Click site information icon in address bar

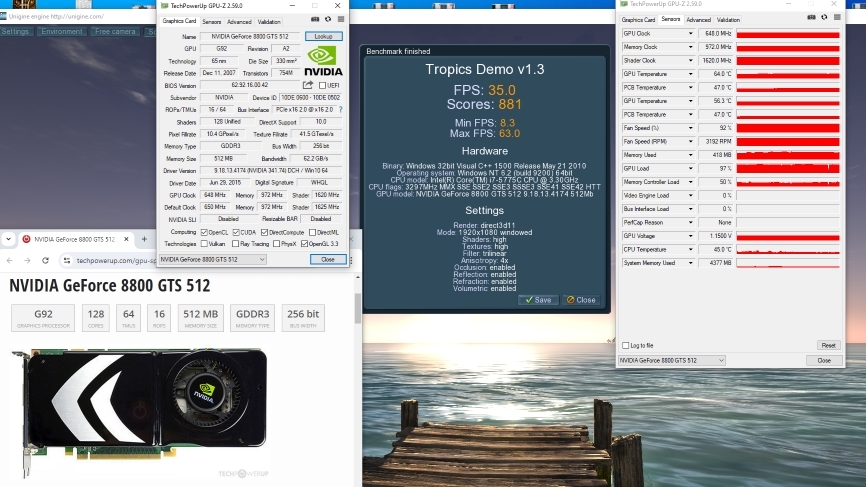[x=67, y=260]
